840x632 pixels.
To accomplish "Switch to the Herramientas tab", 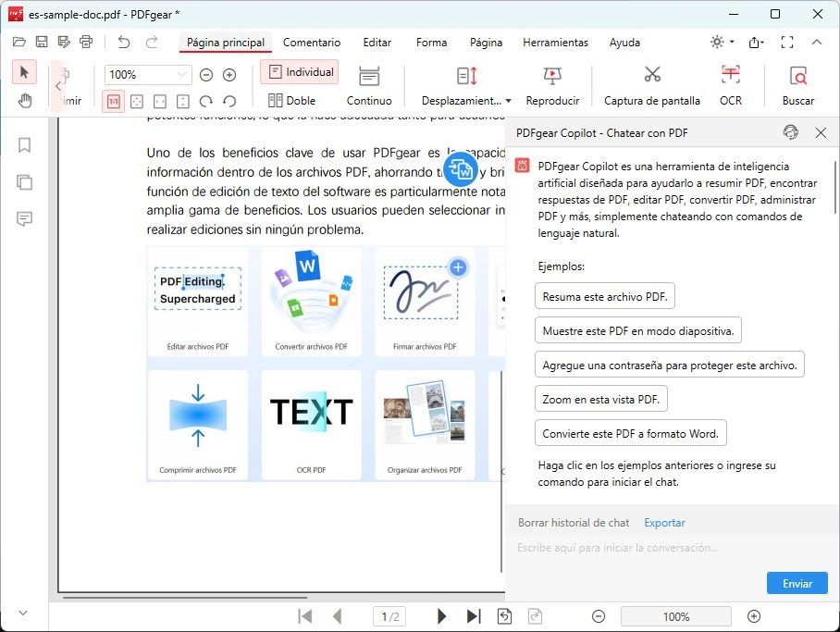I will pyautogui.click(x=555, y=43).
